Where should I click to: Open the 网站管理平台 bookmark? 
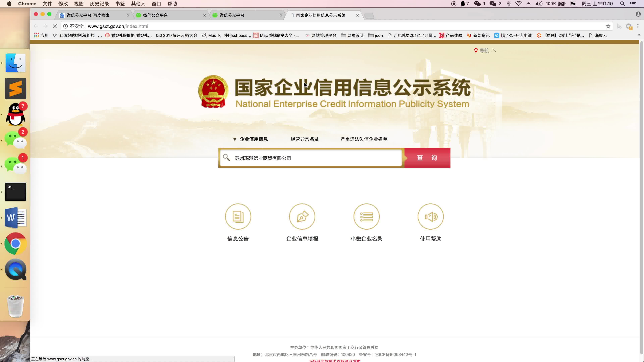(321, 35)
